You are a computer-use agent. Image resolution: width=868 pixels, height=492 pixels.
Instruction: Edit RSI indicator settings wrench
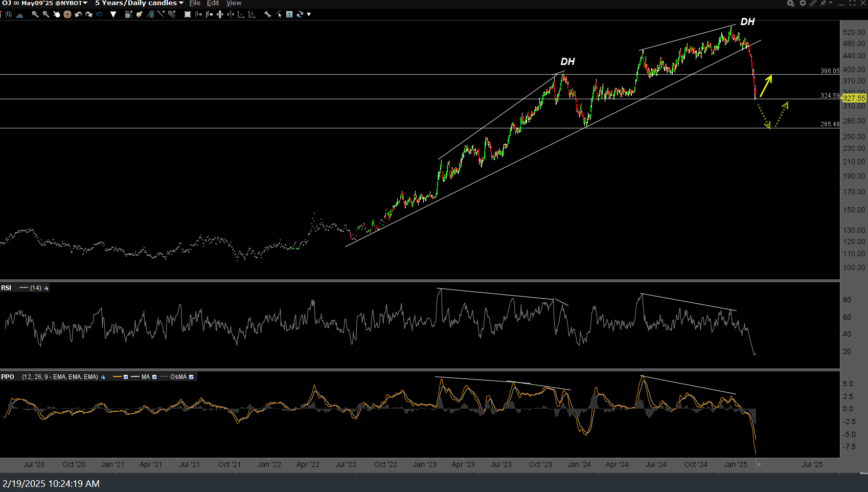pos(47,288)
